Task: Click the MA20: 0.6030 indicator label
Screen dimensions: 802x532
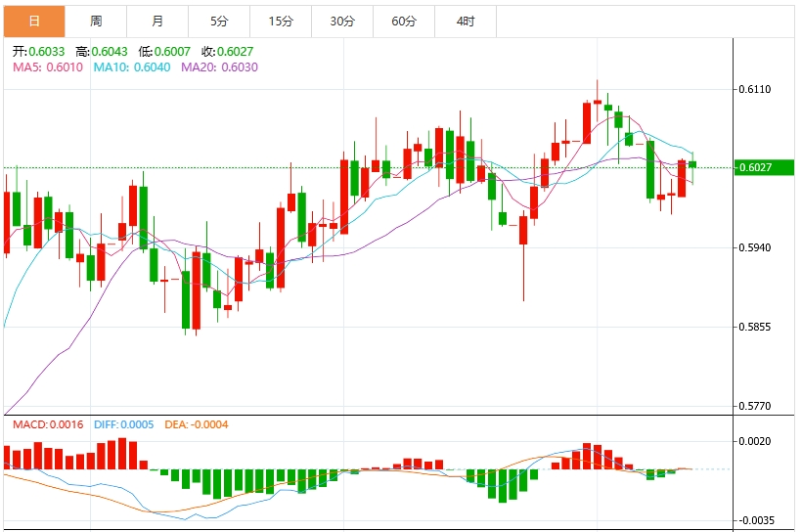Action: (x=219, y=67)
